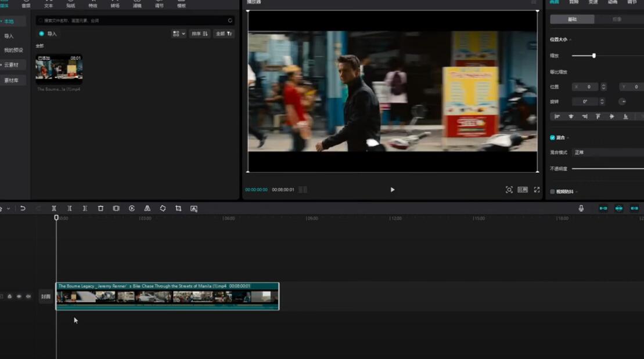This screenshot has height=359, width=644.
Task: Open the 混合模式 dropdown showing 正常
Action: click(608, 152)
